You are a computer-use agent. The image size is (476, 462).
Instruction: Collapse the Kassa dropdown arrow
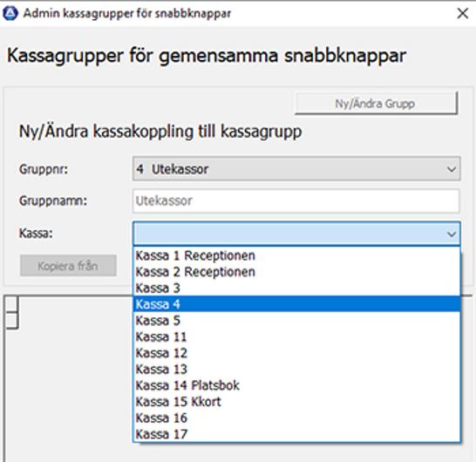pyautogui.click(x=452, y=234)
